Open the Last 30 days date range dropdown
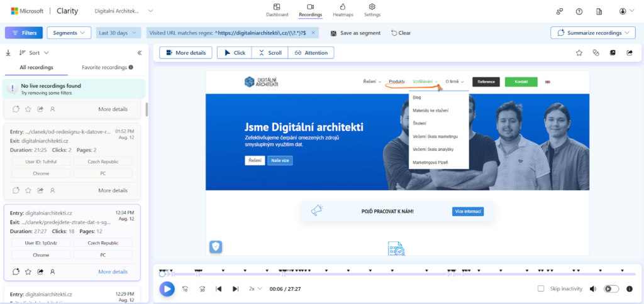Image resolution: width=644 pixels, height=304 pixels. 118,33
